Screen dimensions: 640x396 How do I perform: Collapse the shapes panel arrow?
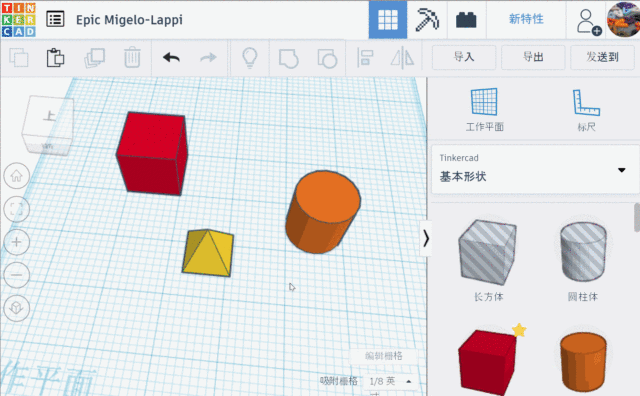426,238
